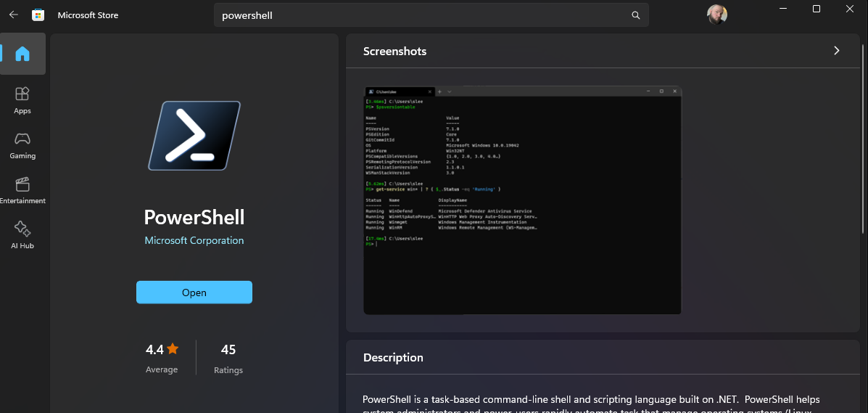Open the user profile avatar
This screenshot has width=868, height=413.
click(717, 15)
